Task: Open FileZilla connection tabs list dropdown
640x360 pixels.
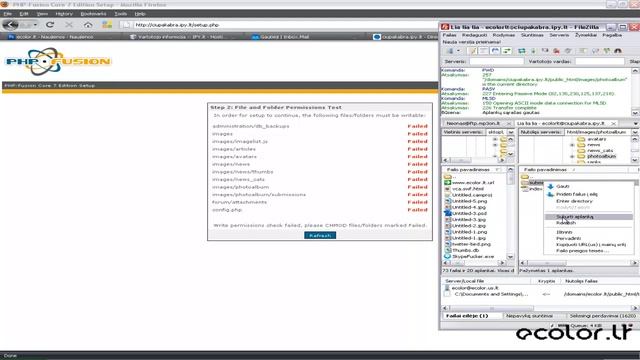Action: coord(636,123)
